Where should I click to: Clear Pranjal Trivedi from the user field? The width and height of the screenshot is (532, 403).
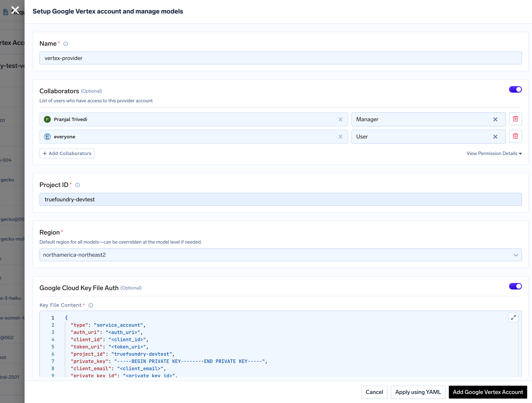coord(340,120)
